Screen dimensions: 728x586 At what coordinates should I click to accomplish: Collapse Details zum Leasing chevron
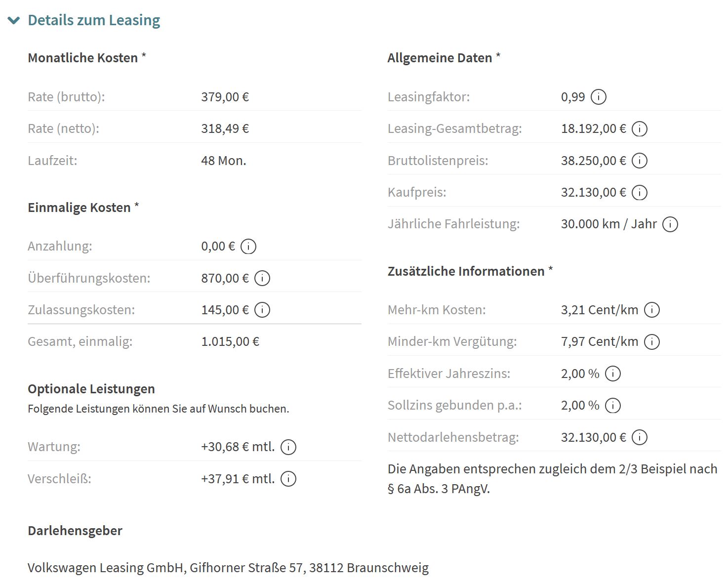tap(14, 20)
